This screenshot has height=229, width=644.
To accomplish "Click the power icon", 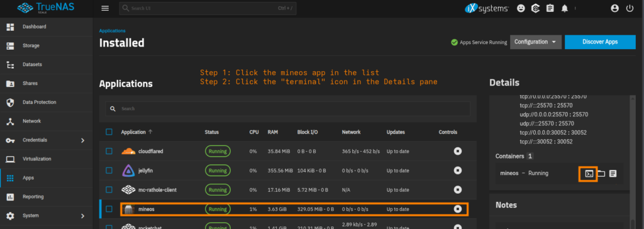I will pos(630,8).
